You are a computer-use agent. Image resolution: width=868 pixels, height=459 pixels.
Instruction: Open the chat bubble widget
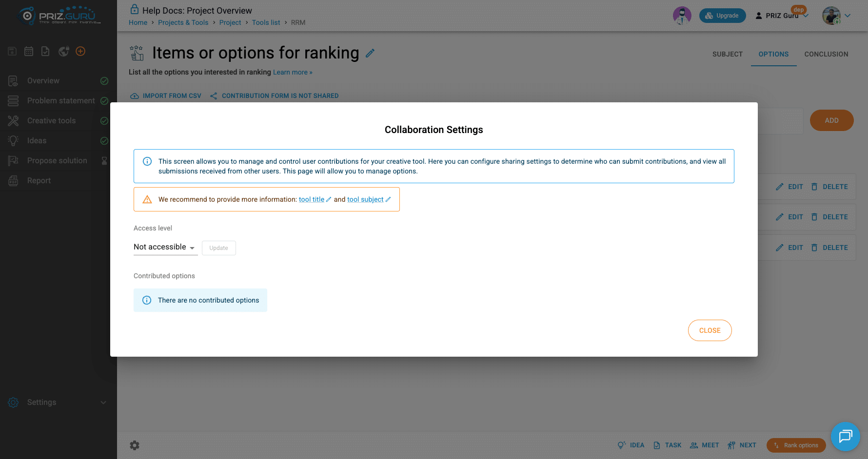(x=845, y=436)
